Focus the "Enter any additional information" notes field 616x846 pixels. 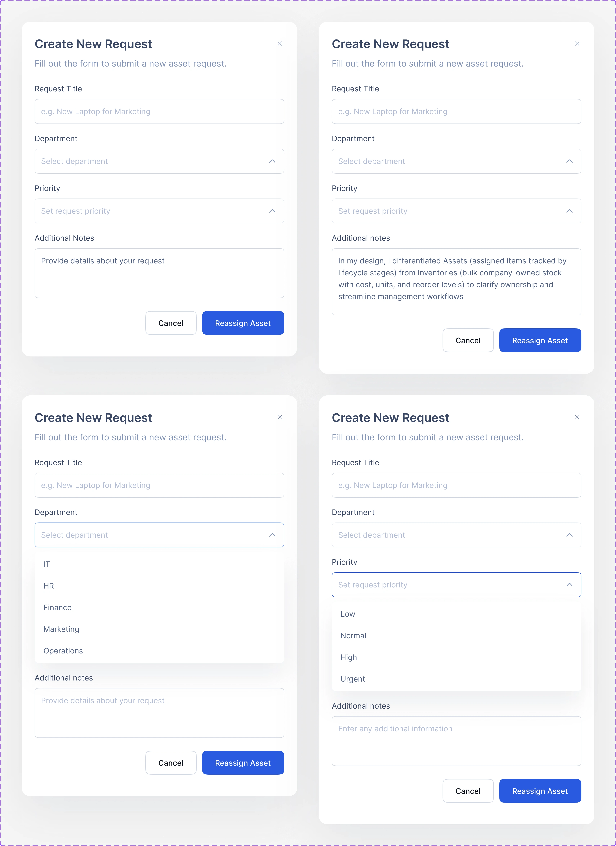pos(456,741)
